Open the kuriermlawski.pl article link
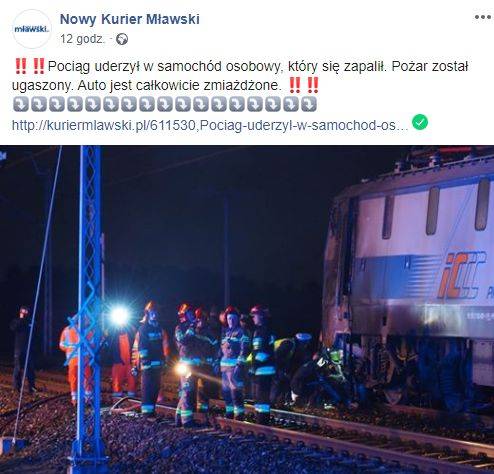Screen dimensions: 494x474 [210, 125]
